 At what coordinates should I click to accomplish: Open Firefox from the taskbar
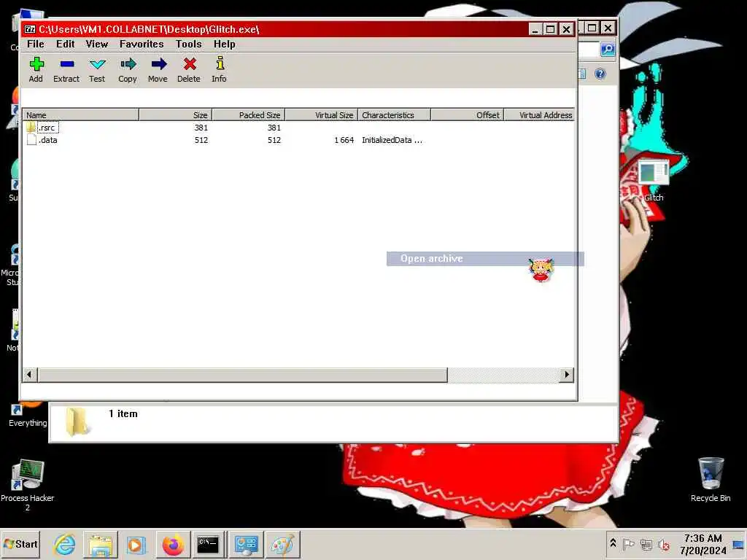[x=173, y=544]
